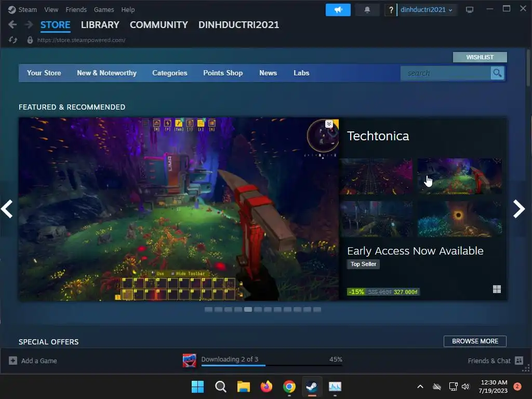Screen dimensions: 532x399
Task: Go back with the left arrow navigation icon
Action: [x=12, y=24]
